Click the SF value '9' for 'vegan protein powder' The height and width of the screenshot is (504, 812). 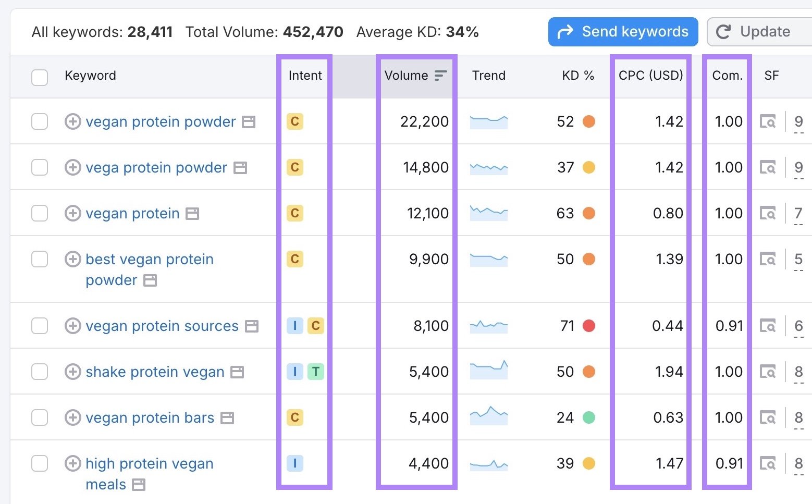[x=798, y=121]
